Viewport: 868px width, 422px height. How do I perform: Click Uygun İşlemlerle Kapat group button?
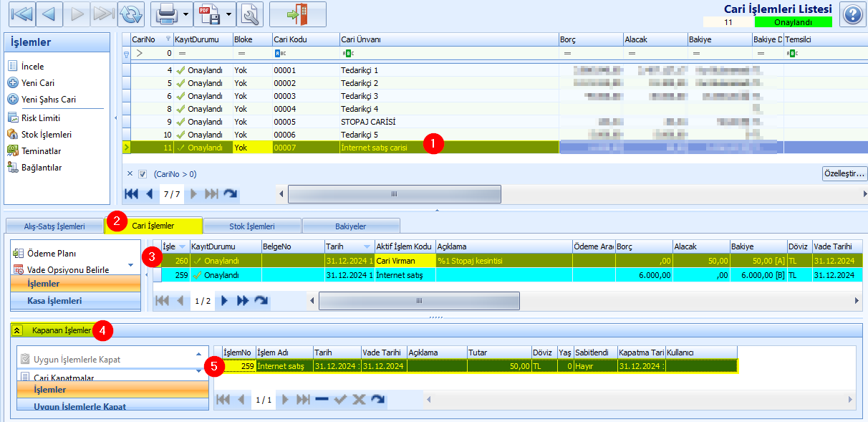pyautogui.click(x=112, y=406)
